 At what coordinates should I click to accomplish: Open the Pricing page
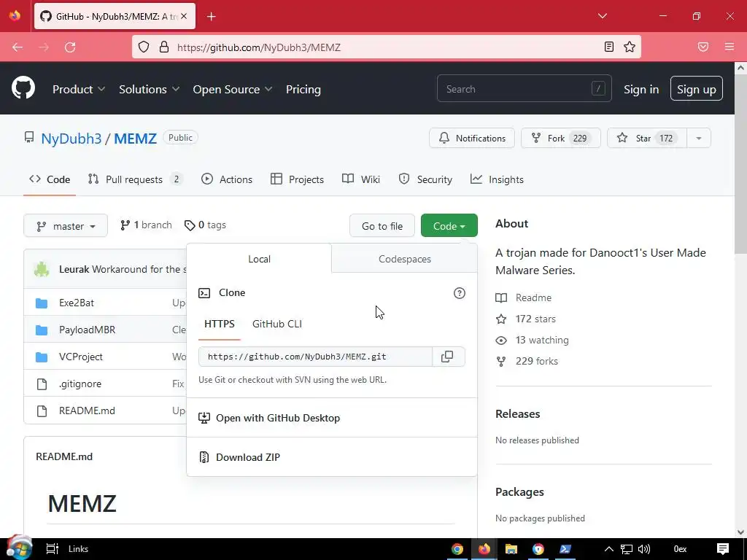[303, 89]
